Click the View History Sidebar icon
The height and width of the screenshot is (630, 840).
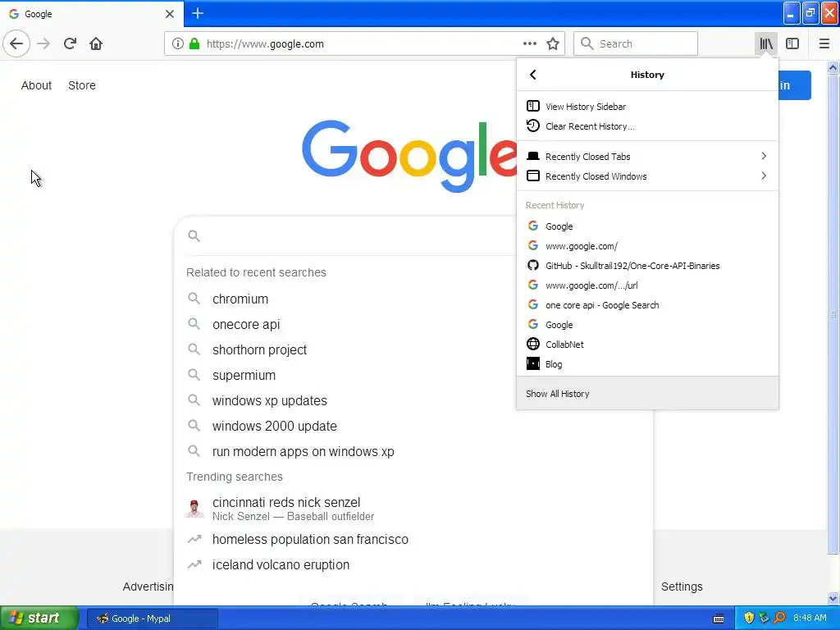[x=533, y=106]
